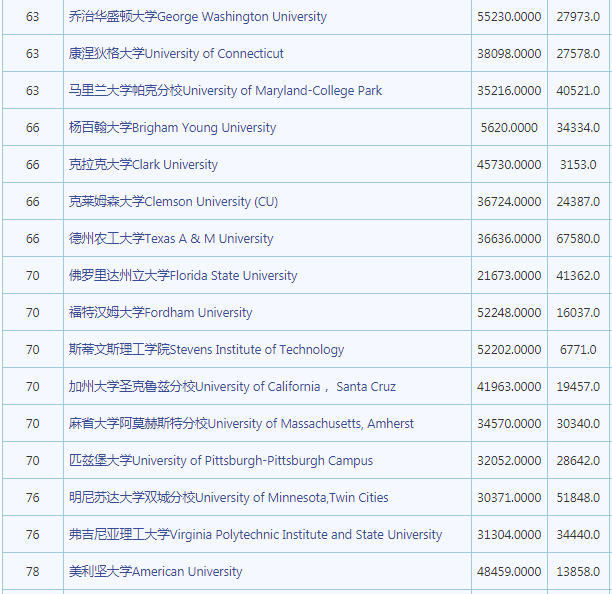Select enrollment value 51848.0
The width and height of the screenshot is (612, 594).
click(578, 498)
